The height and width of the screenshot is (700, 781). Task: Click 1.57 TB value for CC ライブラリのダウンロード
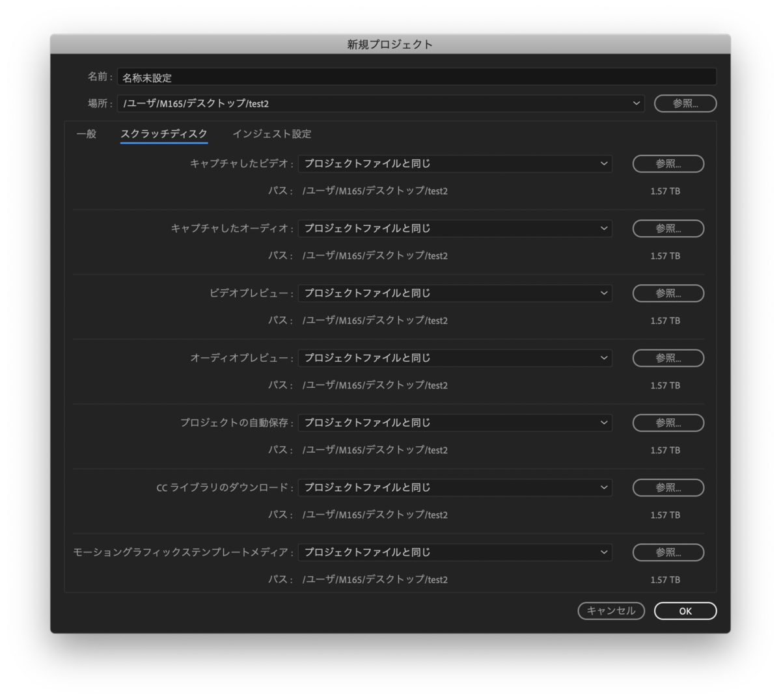point(665,515)
